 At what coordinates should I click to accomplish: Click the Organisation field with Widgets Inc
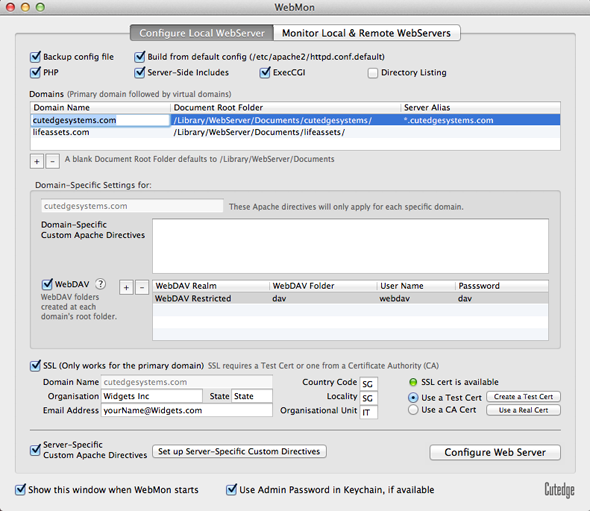pos(152,396)
